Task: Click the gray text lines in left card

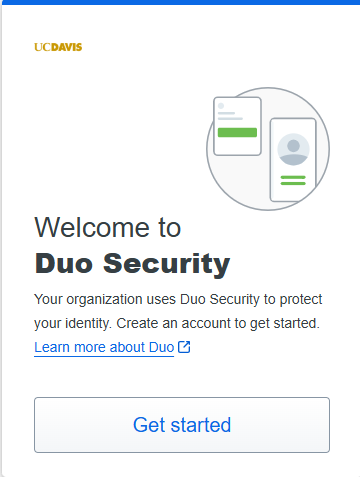Action: point(230,116)
